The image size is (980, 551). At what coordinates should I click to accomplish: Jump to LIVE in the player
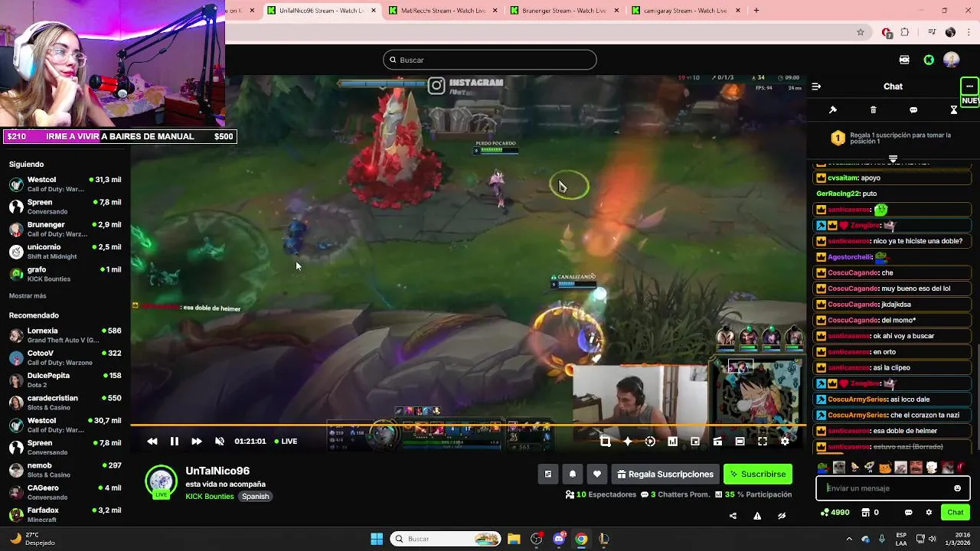tap(285, 442)
